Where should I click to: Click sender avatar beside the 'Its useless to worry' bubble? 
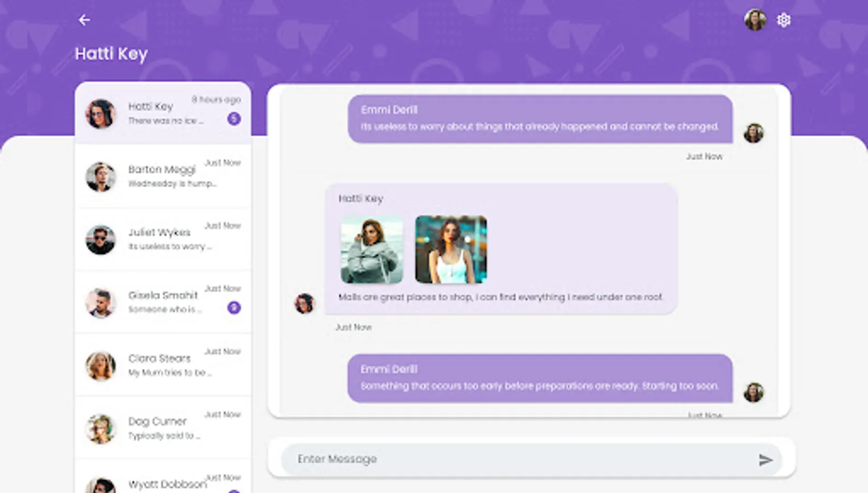click(x=753, y=133)
